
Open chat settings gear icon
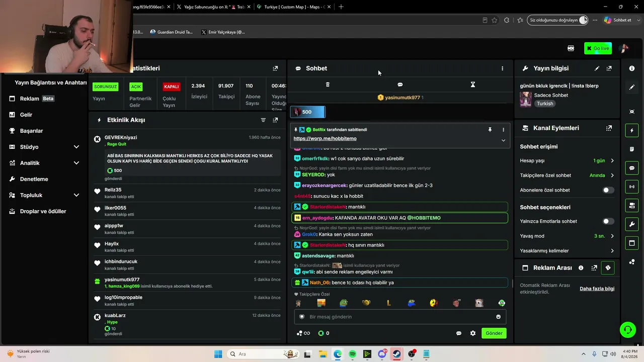click(473, 333)
